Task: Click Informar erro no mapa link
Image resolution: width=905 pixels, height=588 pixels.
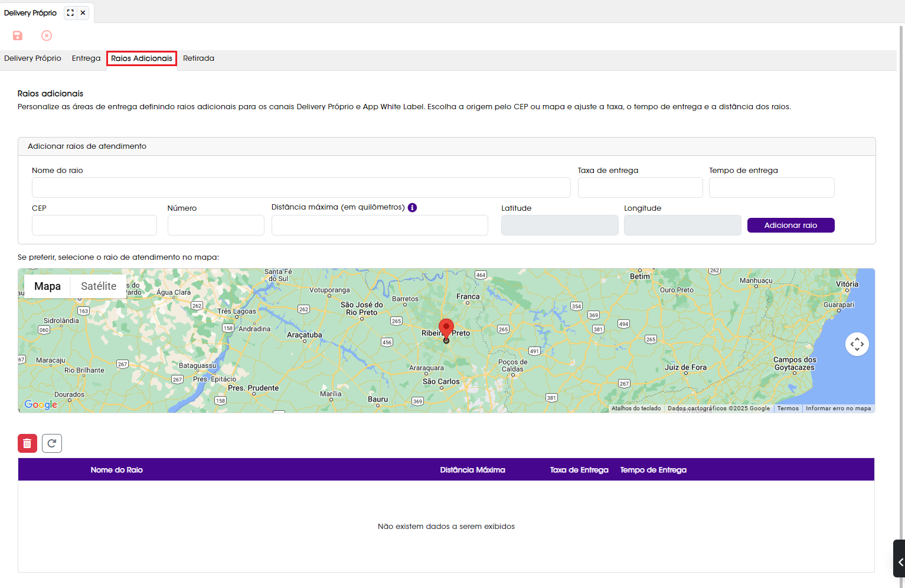Action: pyautogui.click(x=838, y=409)
